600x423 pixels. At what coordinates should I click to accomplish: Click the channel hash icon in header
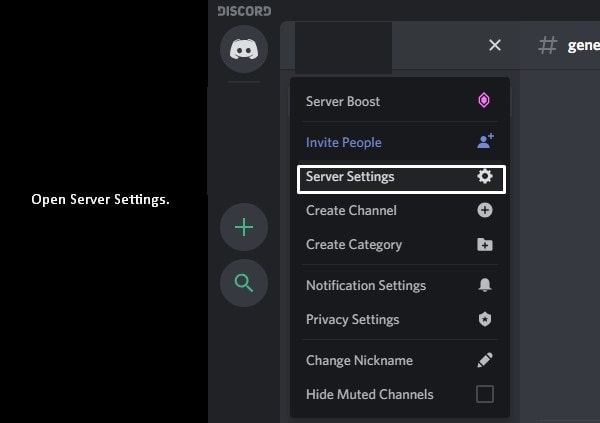tap(548, 45)
